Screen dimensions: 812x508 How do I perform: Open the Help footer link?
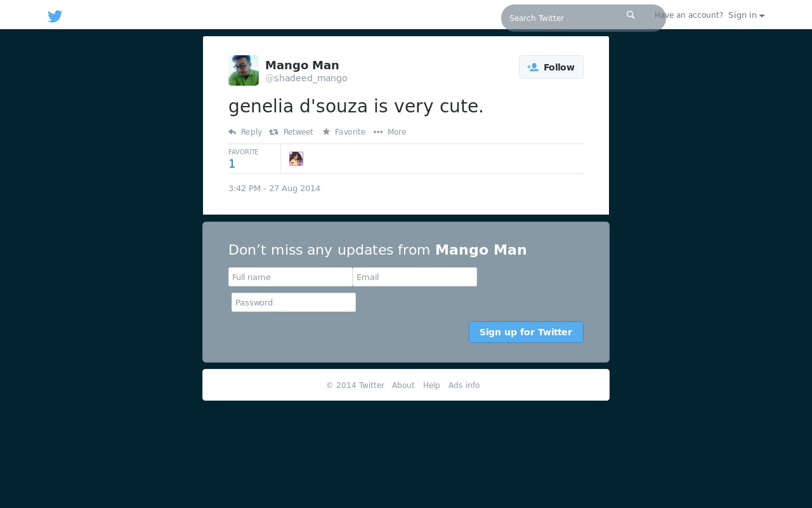point(431,385)
